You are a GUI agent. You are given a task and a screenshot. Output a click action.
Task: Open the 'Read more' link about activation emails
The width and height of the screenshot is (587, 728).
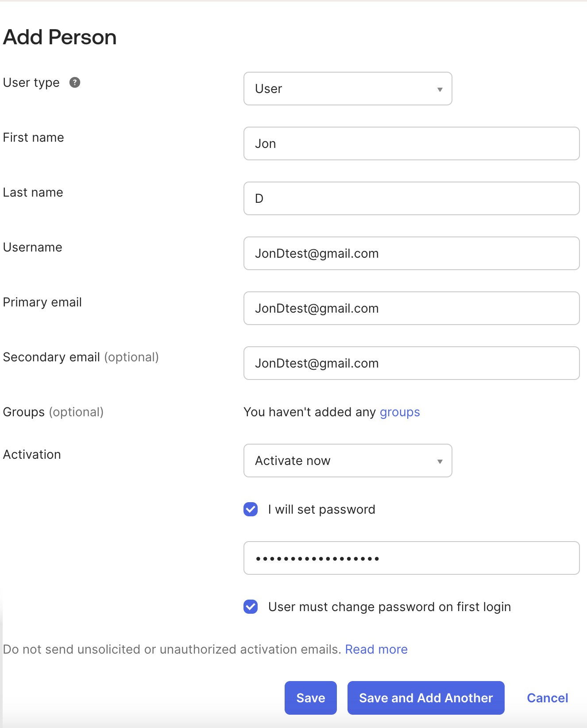click(376, 649)
